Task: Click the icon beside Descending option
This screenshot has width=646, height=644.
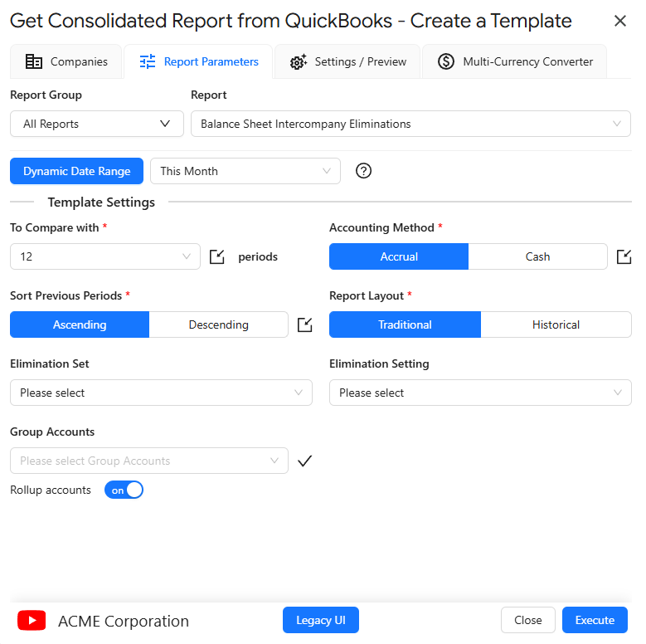Action: point(305,324)
